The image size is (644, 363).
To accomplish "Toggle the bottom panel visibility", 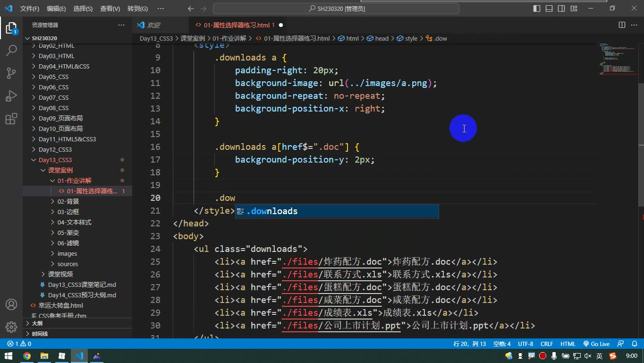I will pos(549,9).
